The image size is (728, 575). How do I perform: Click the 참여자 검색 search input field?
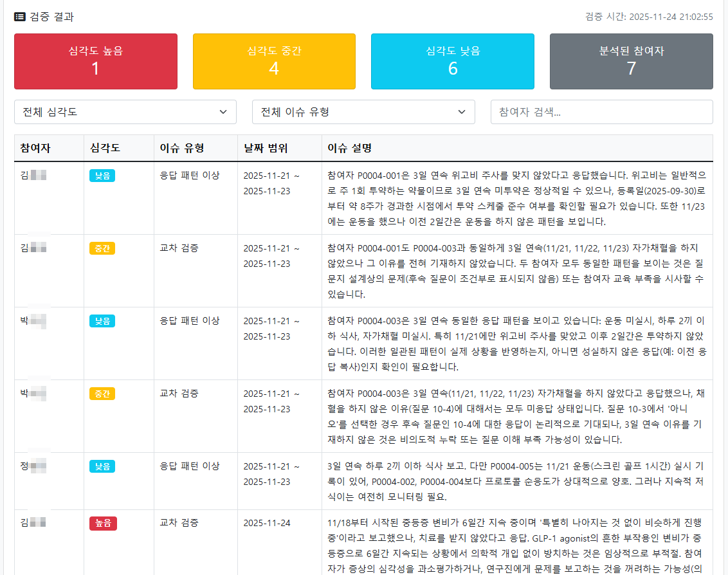coord(601,112)
